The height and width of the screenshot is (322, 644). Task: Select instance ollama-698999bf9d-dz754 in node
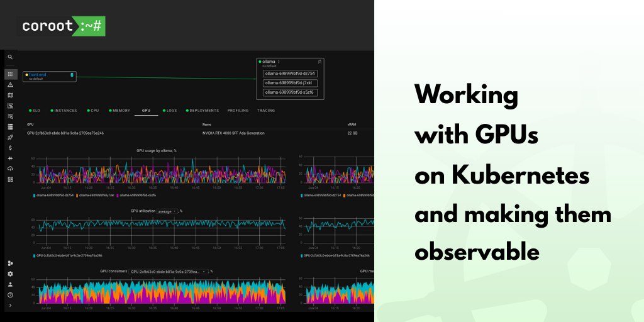click(x=290, y=74)
